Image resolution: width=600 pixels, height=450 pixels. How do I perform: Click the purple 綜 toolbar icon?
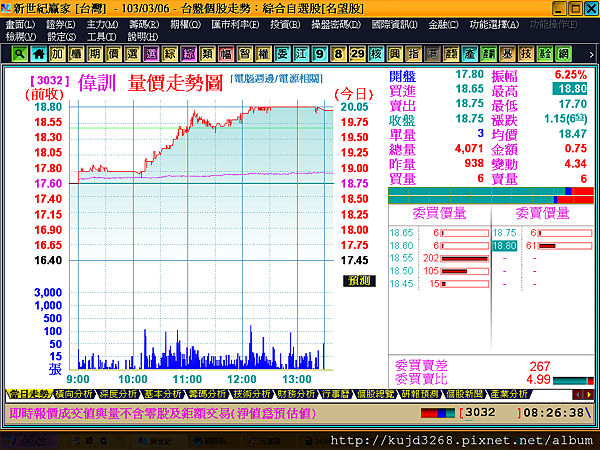(x=188, y=54)
